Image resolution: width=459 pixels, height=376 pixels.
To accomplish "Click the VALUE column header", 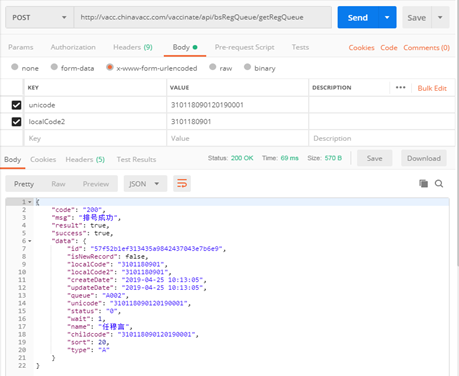I will [179, 88].
